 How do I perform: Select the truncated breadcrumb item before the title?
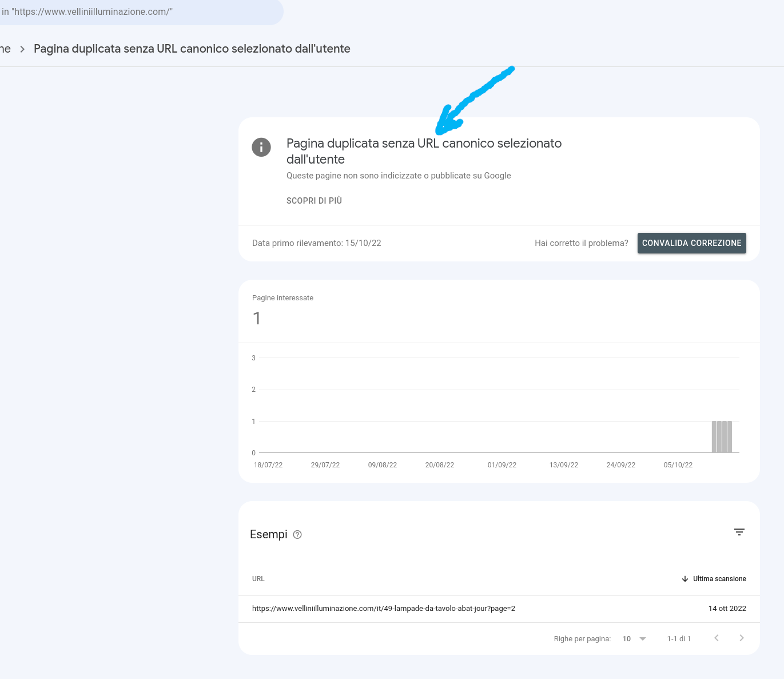coord(5,49)
